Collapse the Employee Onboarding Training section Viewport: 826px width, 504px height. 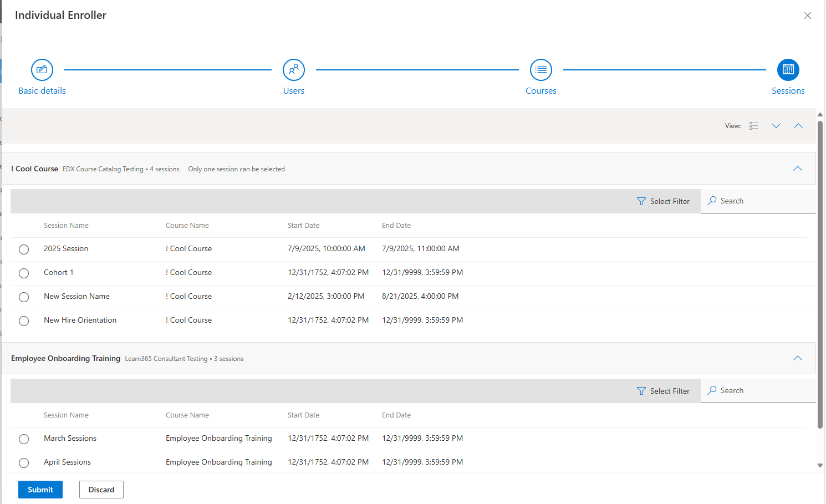[x=797, y=358]
